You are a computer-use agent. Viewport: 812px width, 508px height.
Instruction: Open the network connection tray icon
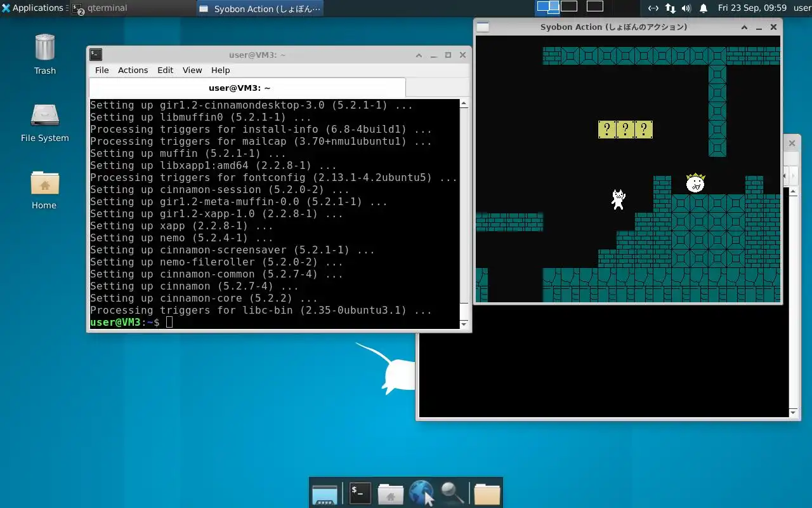[653, 8]
